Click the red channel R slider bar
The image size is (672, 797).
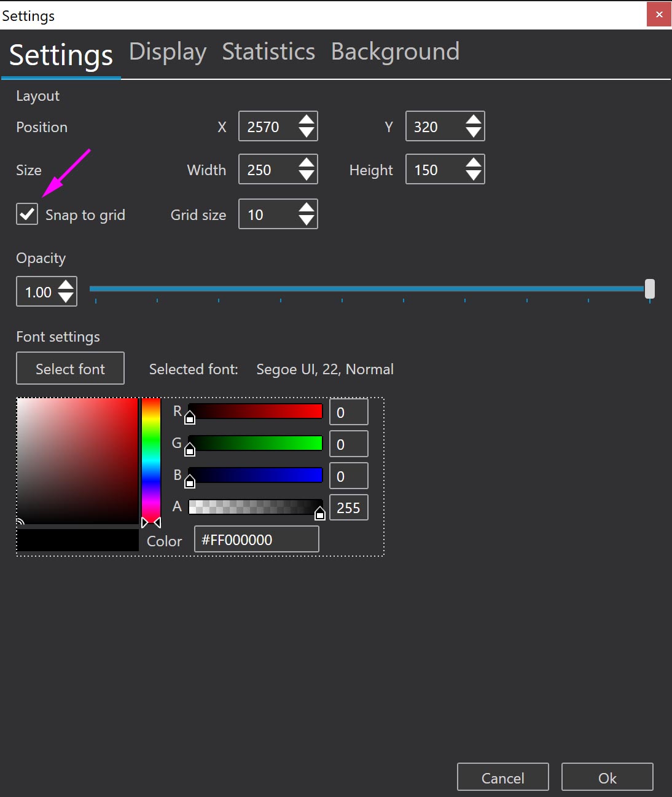[256, 411]
